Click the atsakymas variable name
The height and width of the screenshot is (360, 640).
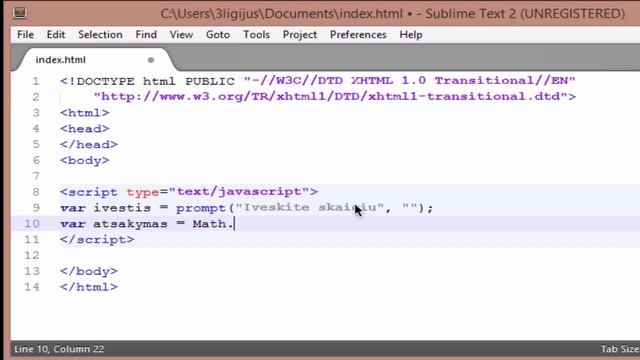[130, 224]
